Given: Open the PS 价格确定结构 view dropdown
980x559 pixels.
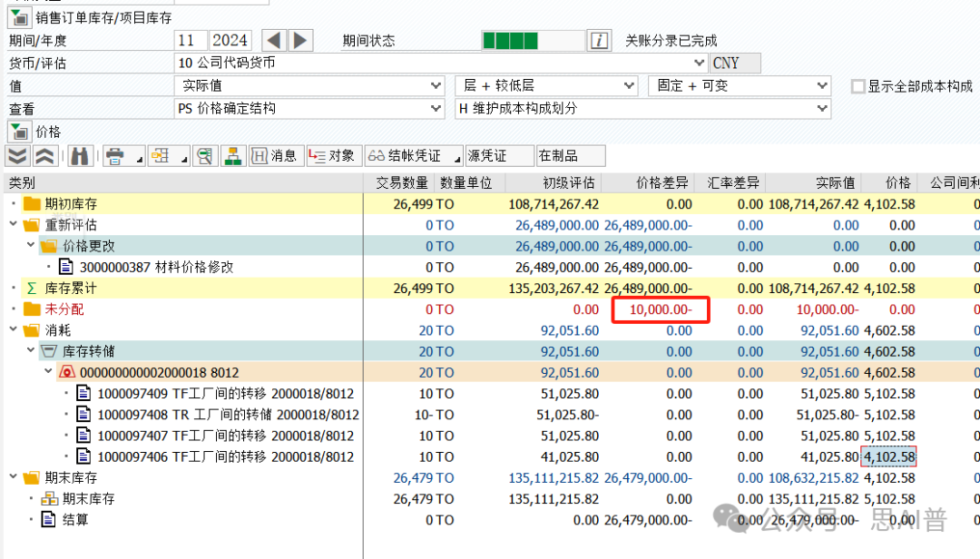Looking at the screenshot, I should coord(435,109).
